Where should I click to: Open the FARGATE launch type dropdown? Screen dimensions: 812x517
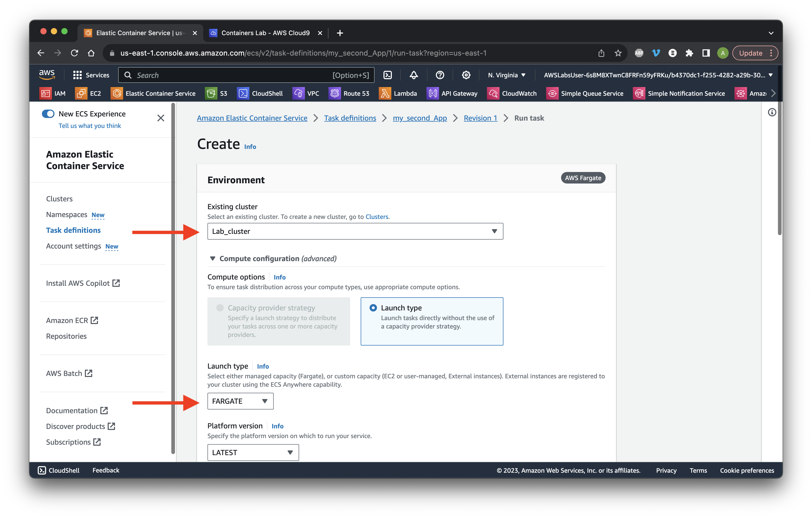[x=240, y=401]
